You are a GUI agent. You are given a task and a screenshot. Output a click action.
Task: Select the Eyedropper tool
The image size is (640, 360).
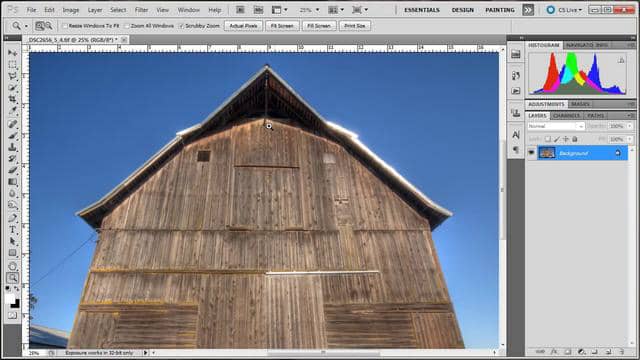(x=13, y=111)
